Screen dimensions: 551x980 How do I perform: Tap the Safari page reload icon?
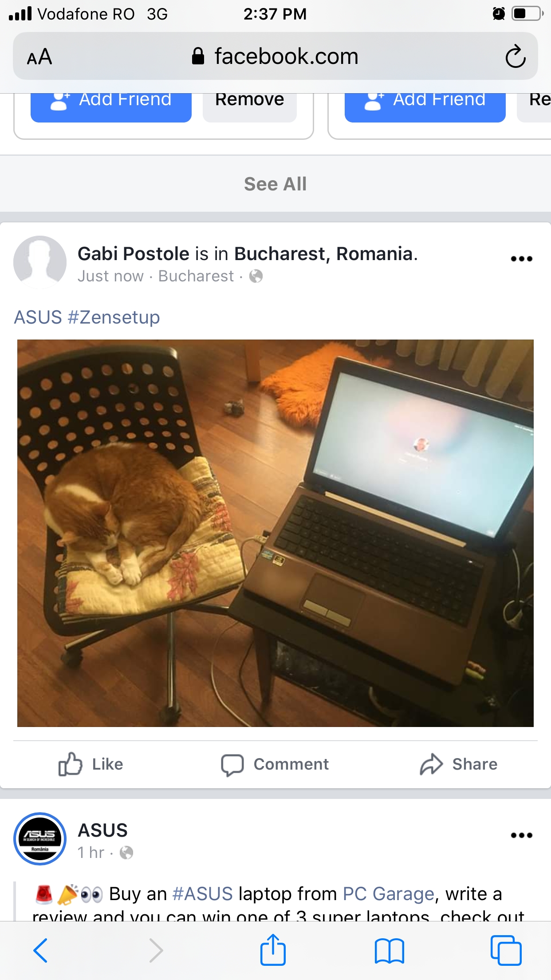515,56
